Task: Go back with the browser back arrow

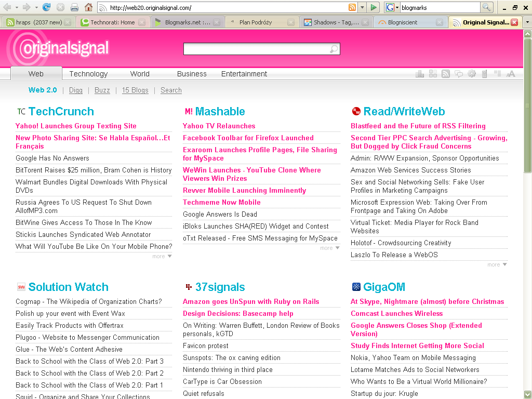Action: click(7, 7)
